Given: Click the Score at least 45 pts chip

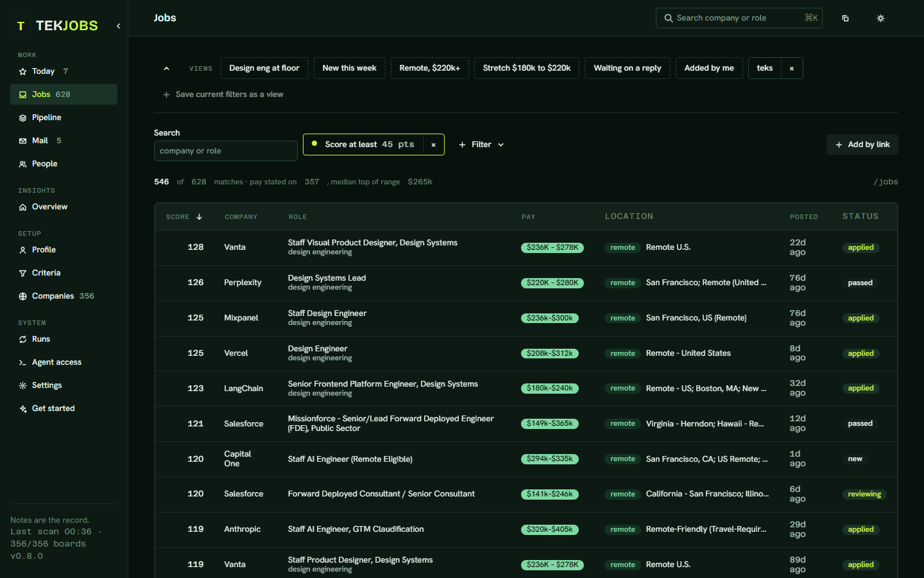Looking at the screenshot, I should click(x=363, y=144).
